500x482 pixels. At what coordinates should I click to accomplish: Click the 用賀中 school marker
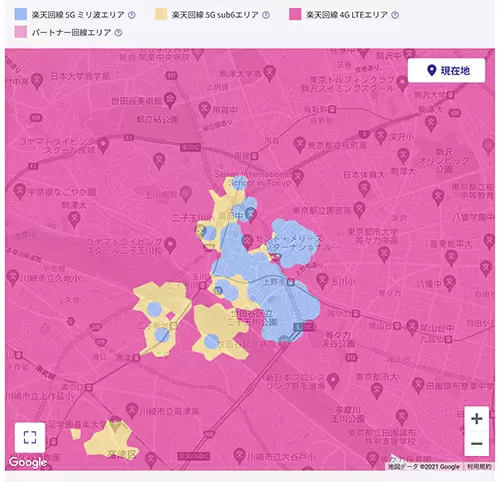tap(204, 109)
